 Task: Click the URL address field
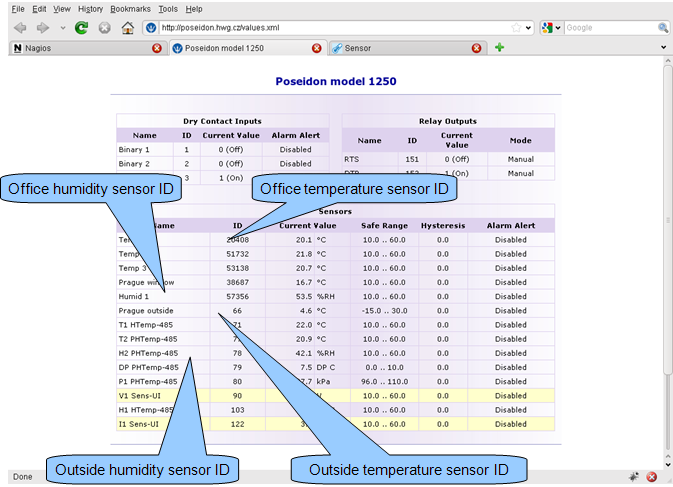[x=335, y=28]
